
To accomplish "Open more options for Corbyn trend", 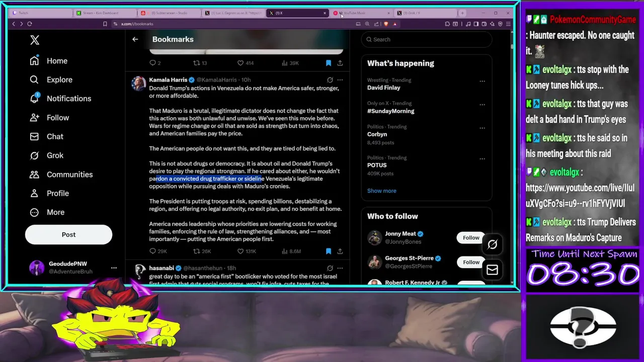I will (482, 128).
